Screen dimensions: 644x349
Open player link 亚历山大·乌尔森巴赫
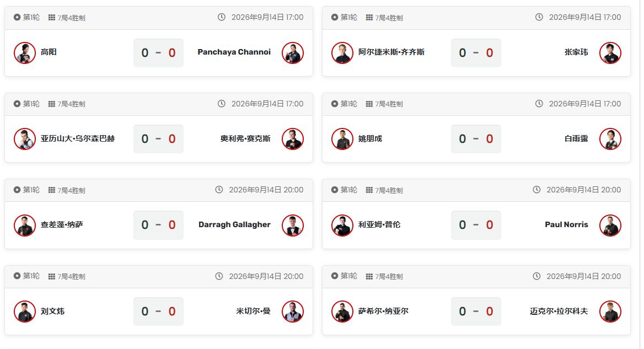78,138
